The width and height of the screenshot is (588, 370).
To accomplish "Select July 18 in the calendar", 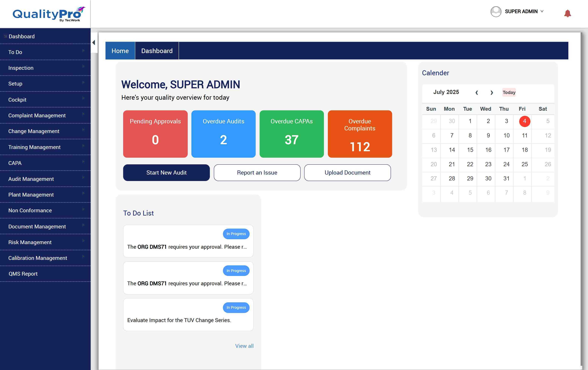I will (x=524, y=150).
